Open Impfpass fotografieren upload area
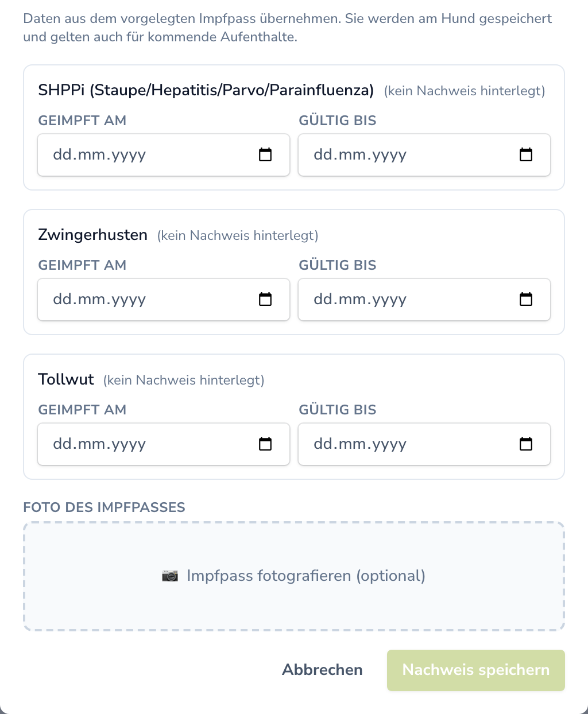 [294, 576]
